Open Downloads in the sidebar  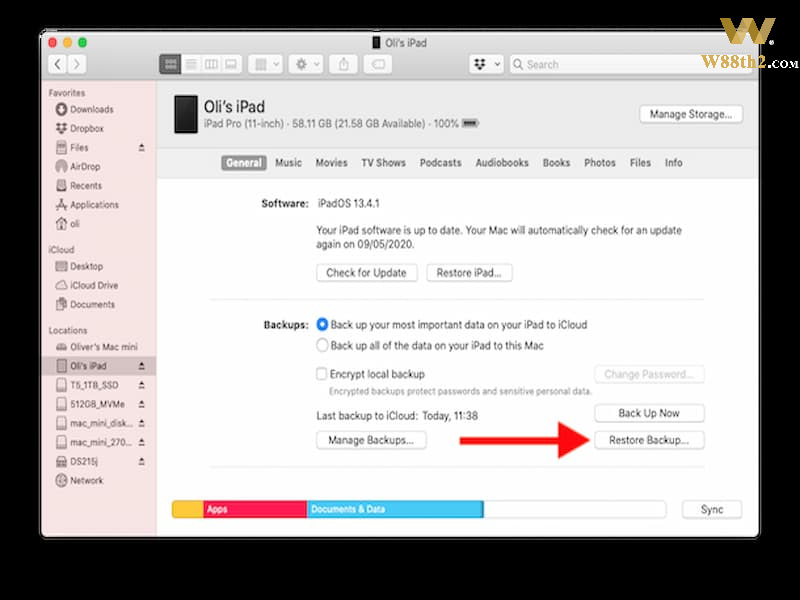point(85,109)
